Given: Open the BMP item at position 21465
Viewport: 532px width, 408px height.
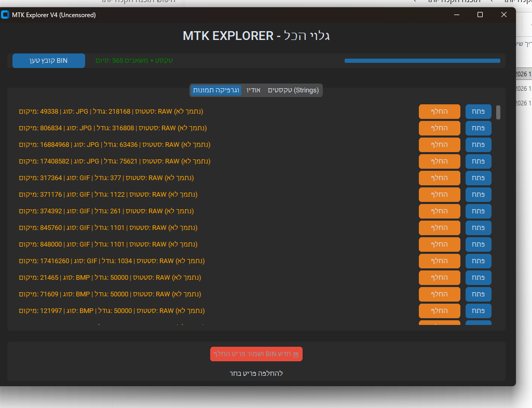Looking at the screenshot, I should click(478, 278).
